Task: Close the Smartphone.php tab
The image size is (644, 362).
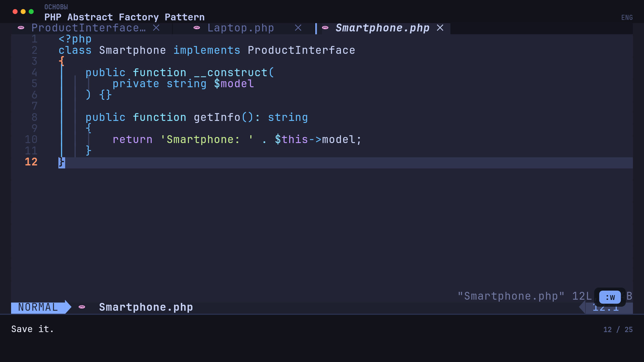Action: 440,28
